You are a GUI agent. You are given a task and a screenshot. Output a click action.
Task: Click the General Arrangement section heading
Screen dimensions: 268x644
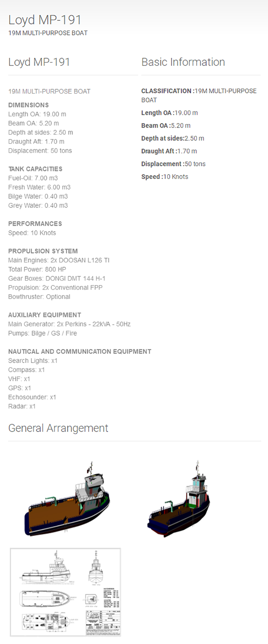point(58,428)
